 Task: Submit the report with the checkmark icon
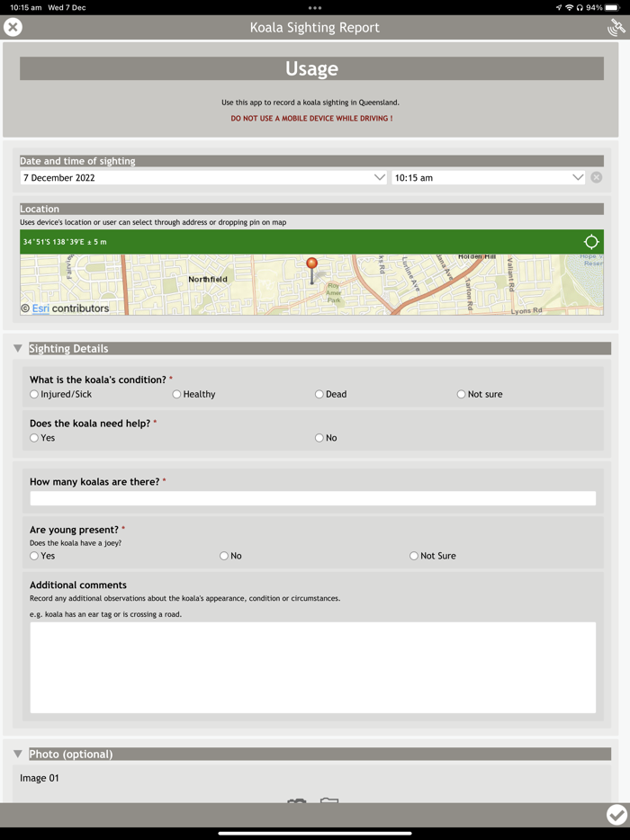616,815
